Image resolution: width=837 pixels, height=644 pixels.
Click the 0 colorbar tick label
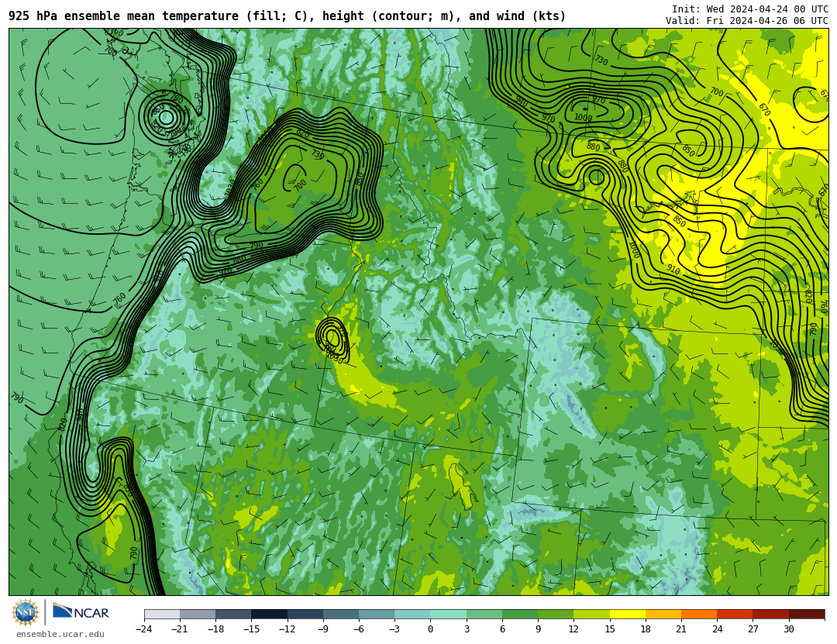point(430,629)
